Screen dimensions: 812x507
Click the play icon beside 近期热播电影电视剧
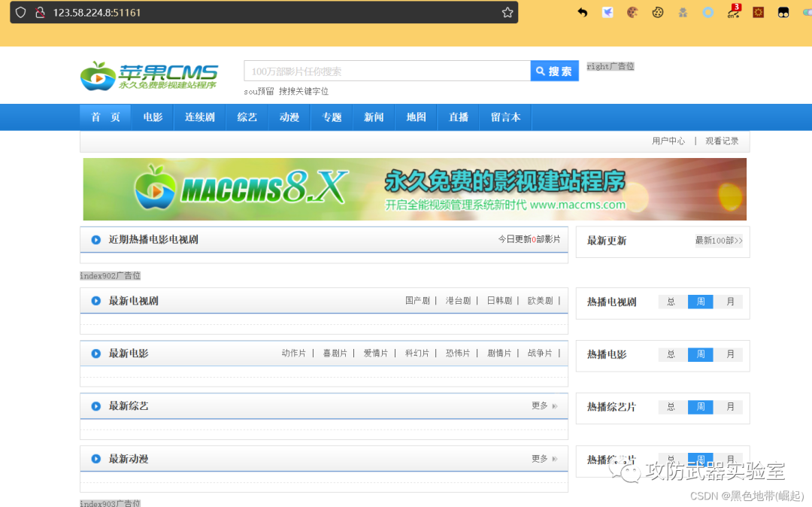coord(95,240)
